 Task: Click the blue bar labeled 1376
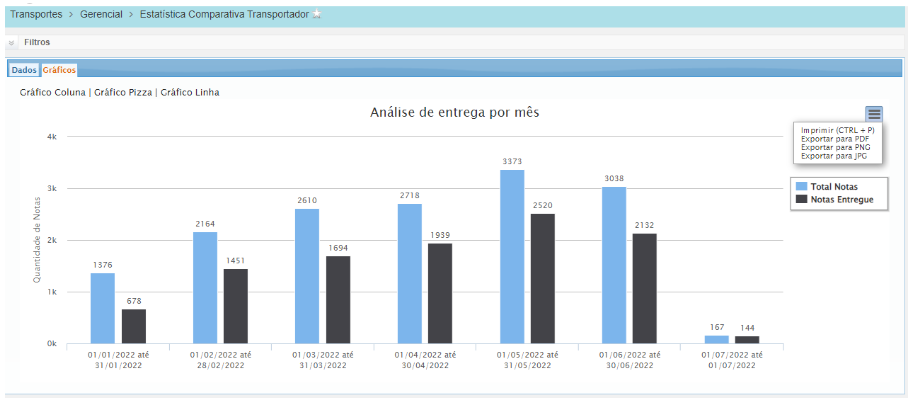pos(102,308)
